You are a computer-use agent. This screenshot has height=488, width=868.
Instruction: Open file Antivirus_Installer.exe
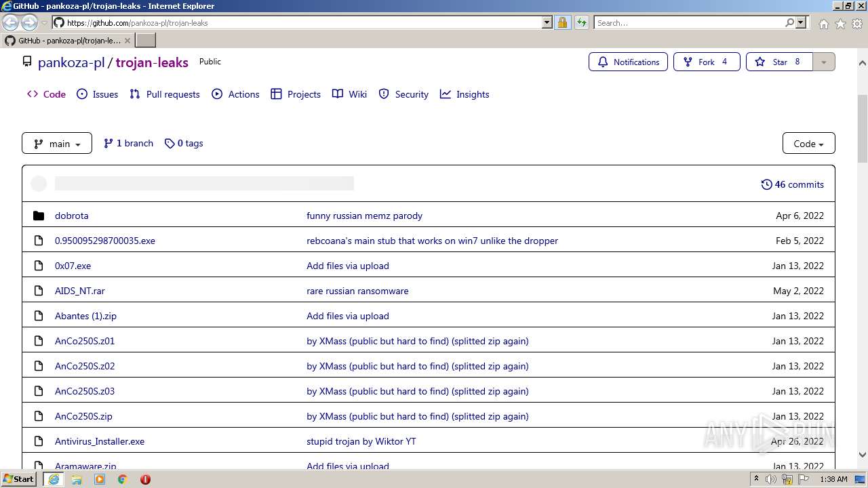coord(100,441)
